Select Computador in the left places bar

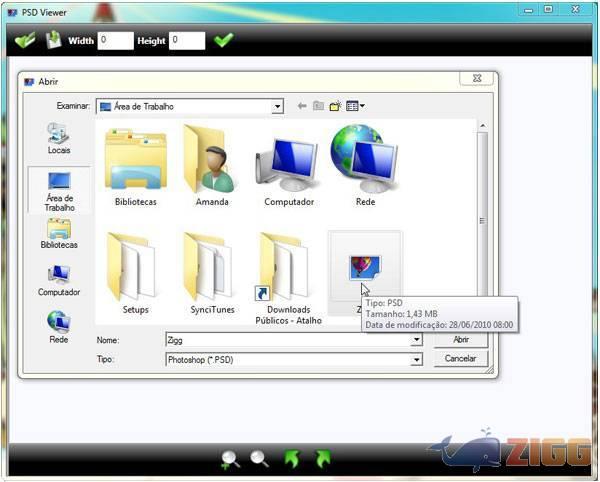59,280
